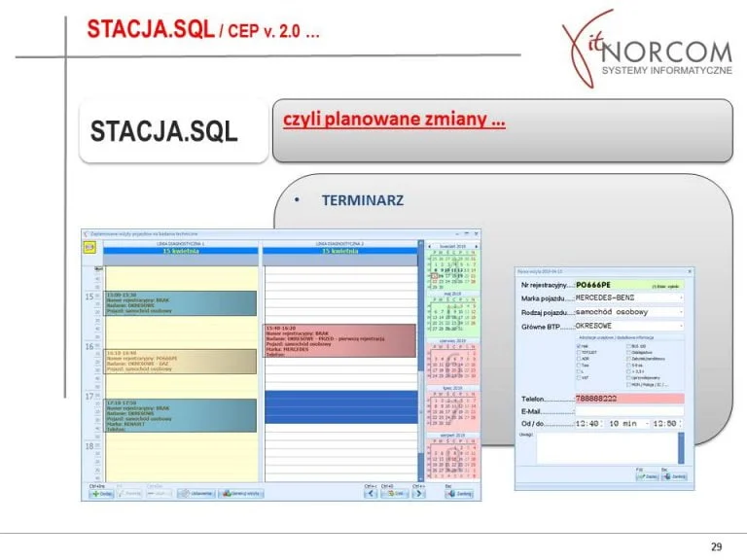The height and width of the screenshot is (560, 747).
Task: Click the Zapisz button in visit dialog
Action: (x=648, y=476)
